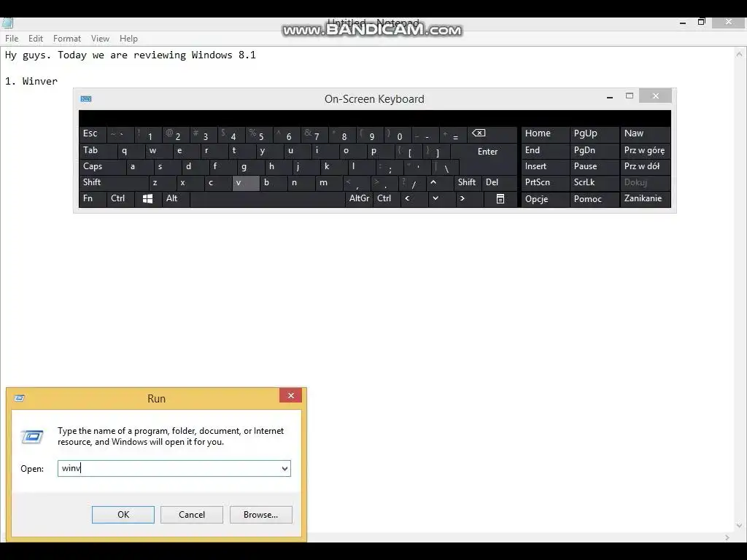Click the Del key on keyboard

click(500, 182)
